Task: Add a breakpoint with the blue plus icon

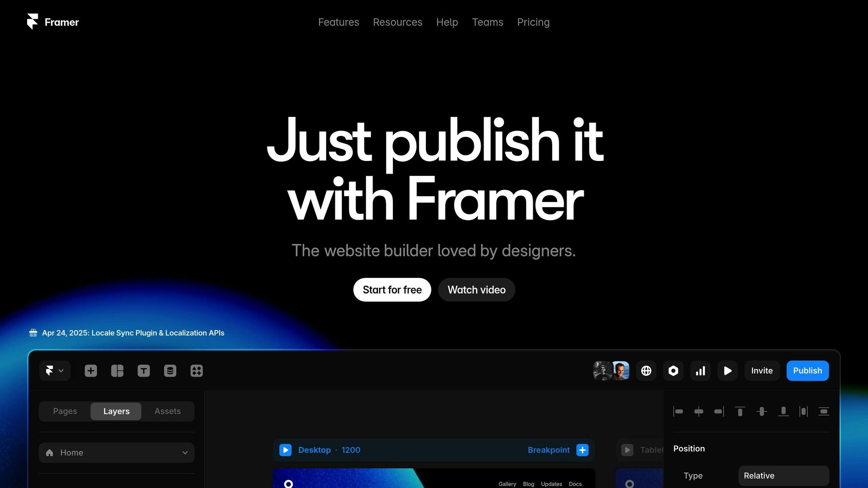Action: 583,450
